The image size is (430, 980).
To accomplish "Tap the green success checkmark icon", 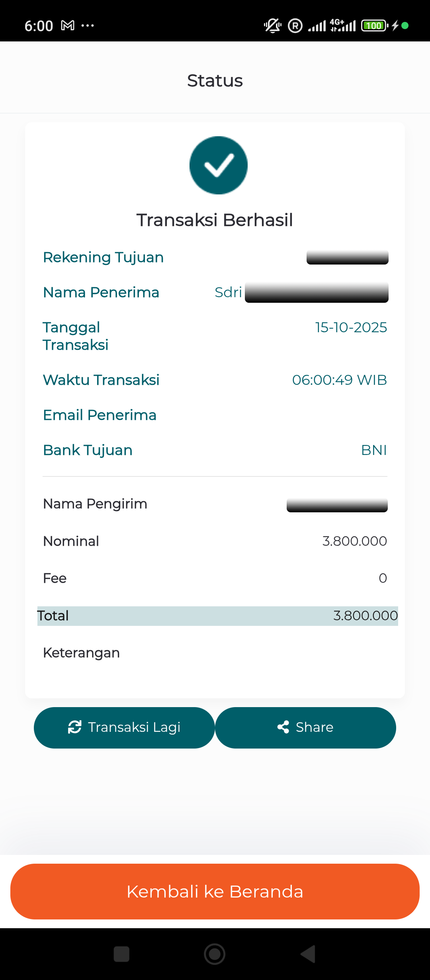I will tap(218, 165).
